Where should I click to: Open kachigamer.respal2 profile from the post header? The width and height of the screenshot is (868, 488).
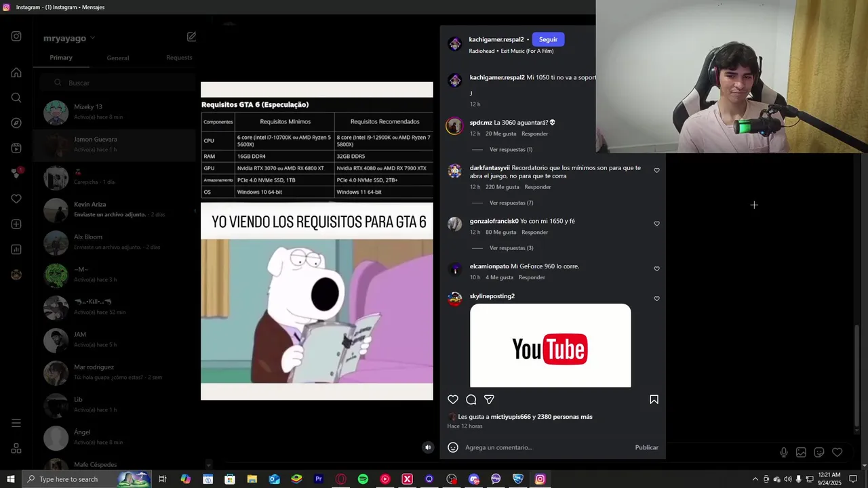coord(496,39)
